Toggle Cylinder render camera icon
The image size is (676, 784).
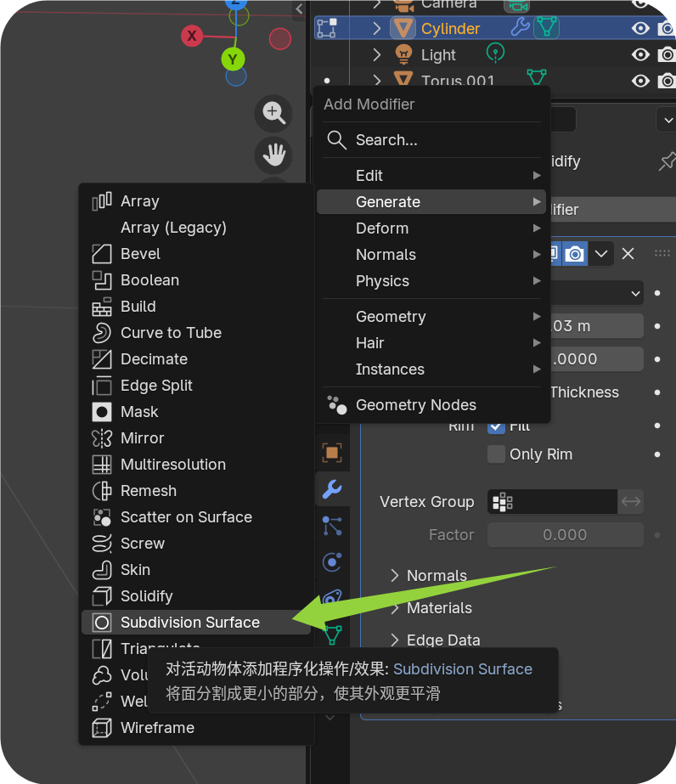click(666, 28)
